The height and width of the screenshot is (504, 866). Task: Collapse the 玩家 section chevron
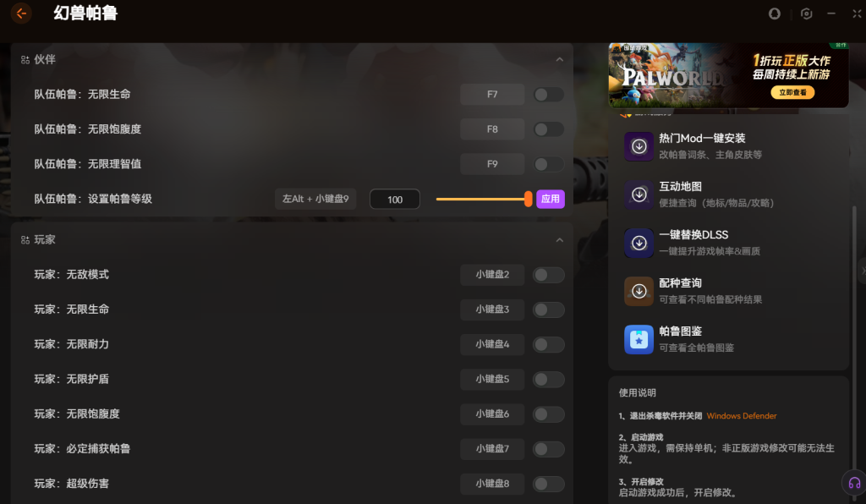click(559, 240)
